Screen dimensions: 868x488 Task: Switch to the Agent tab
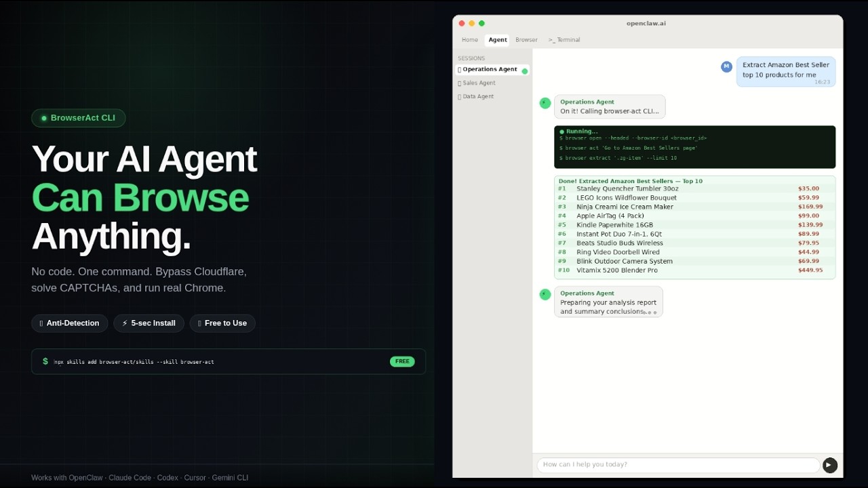pos(498,40)
